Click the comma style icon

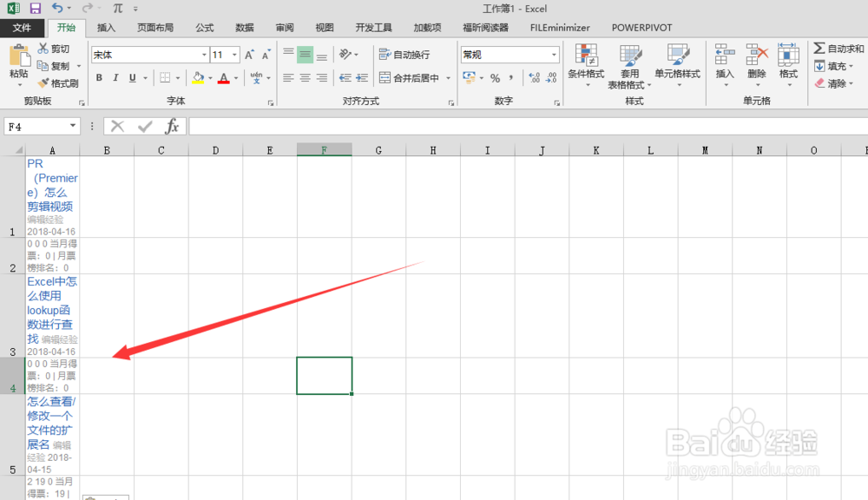click(x=511, y=77)
